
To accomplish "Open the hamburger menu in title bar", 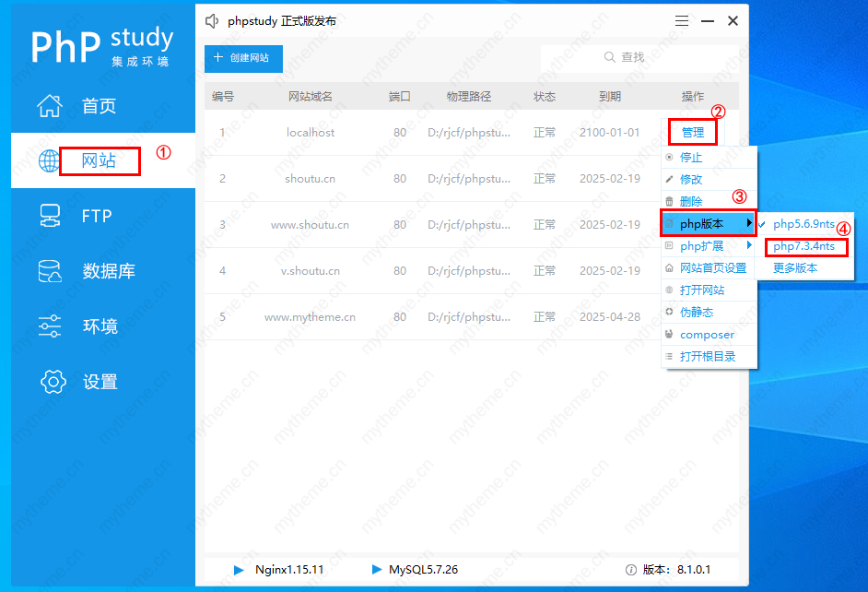I will click(682, 20).
